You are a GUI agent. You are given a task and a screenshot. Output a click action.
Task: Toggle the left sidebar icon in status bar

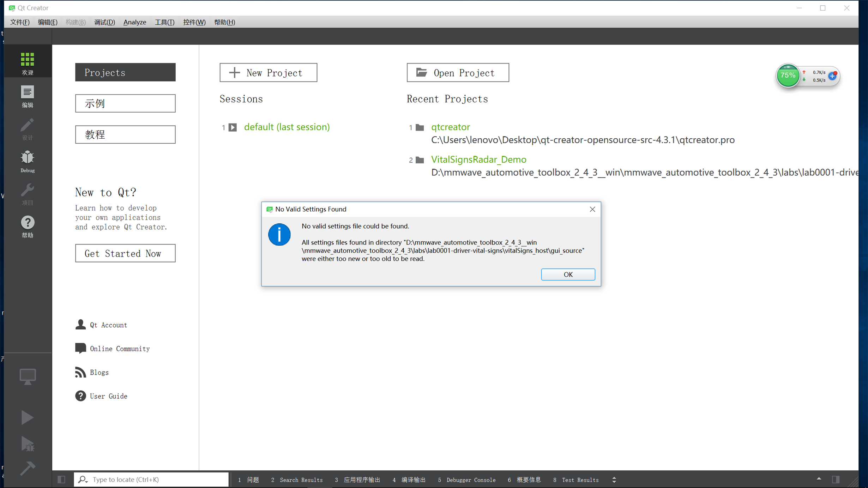61,479
